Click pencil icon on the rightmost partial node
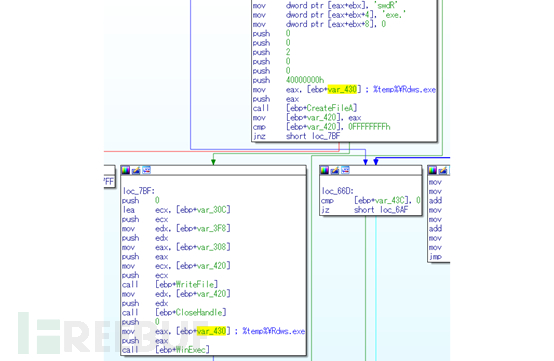Screen dimensions: 554x361 [x=443, y=171]
